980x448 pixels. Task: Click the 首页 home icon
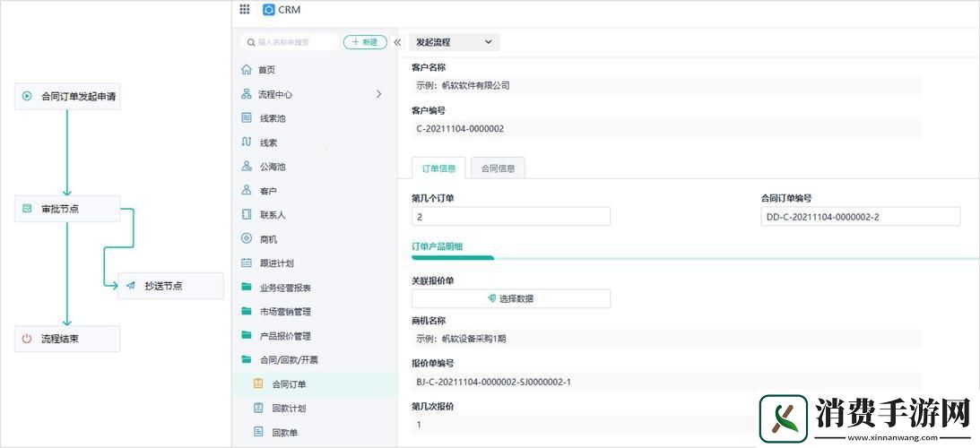(x=247, y=70)
